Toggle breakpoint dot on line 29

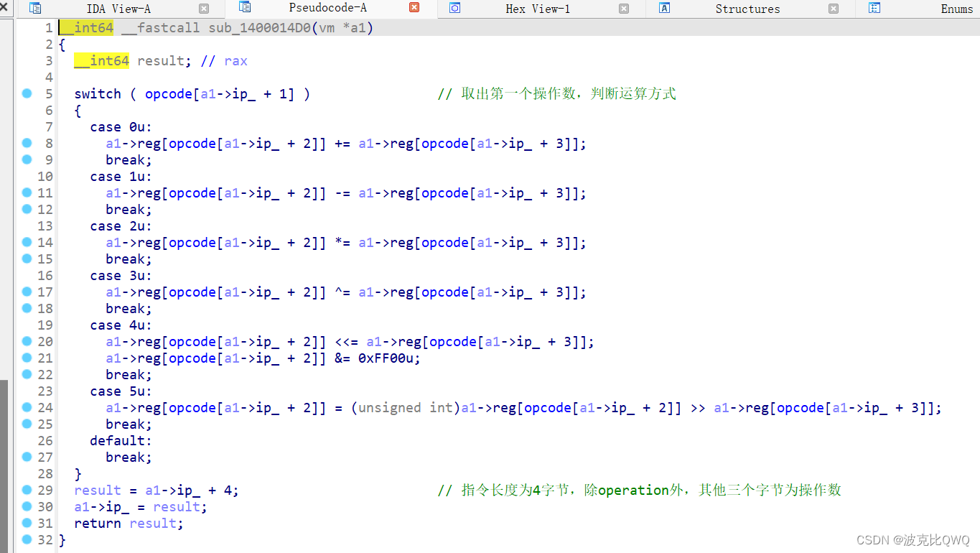click(27, 490)
